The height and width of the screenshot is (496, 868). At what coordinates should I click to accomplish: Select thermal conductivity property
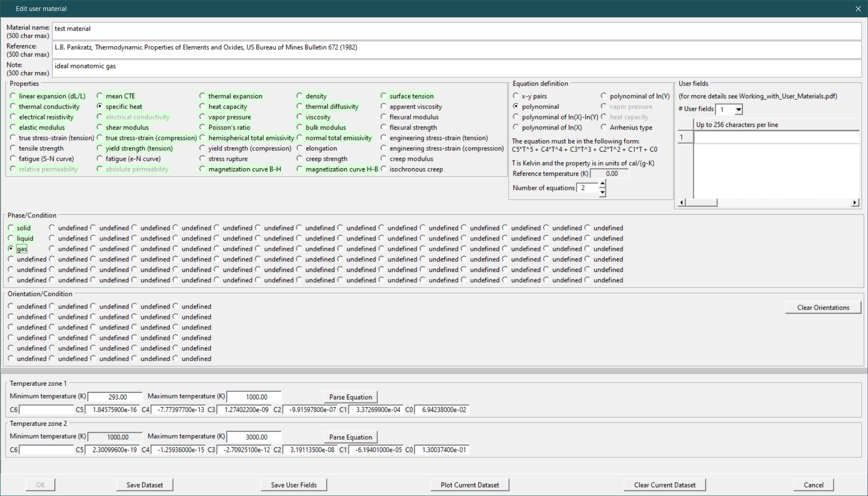(x=13, y=106)
